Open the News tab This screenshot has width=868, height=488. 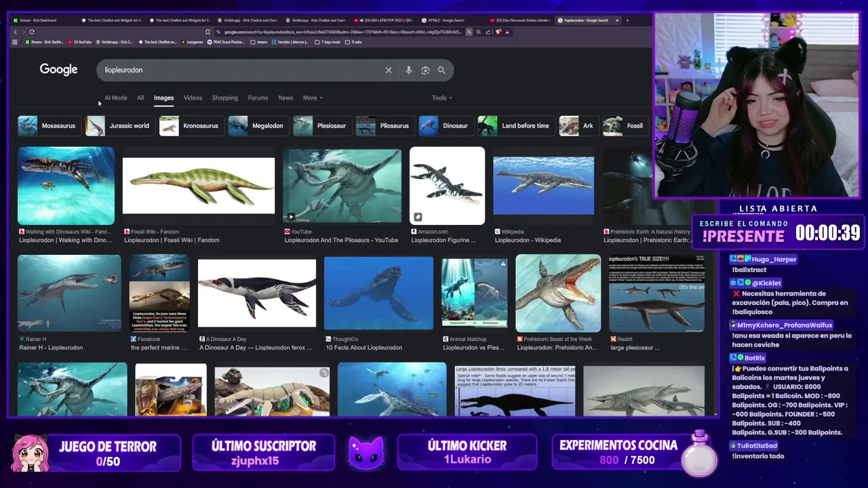tap(285, 98)
